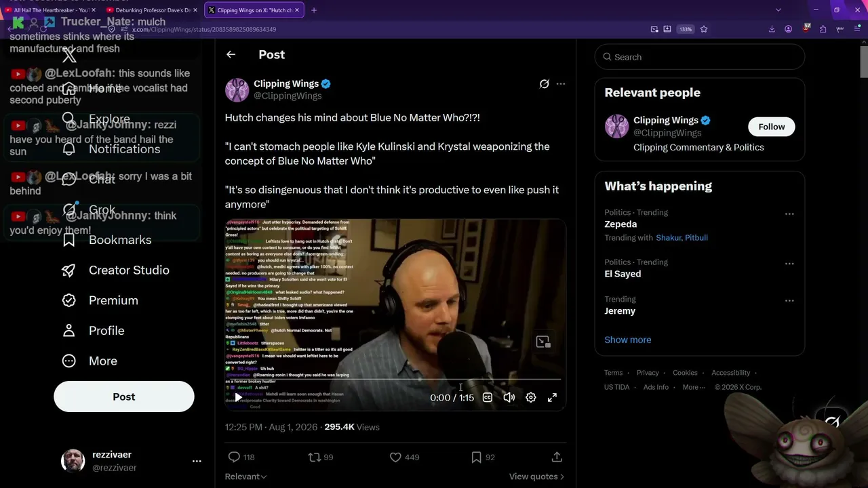The width and height of the screenshot is (868, 488).
Task: Open the floating Grok button bottom right
Action: coord(833,422)
